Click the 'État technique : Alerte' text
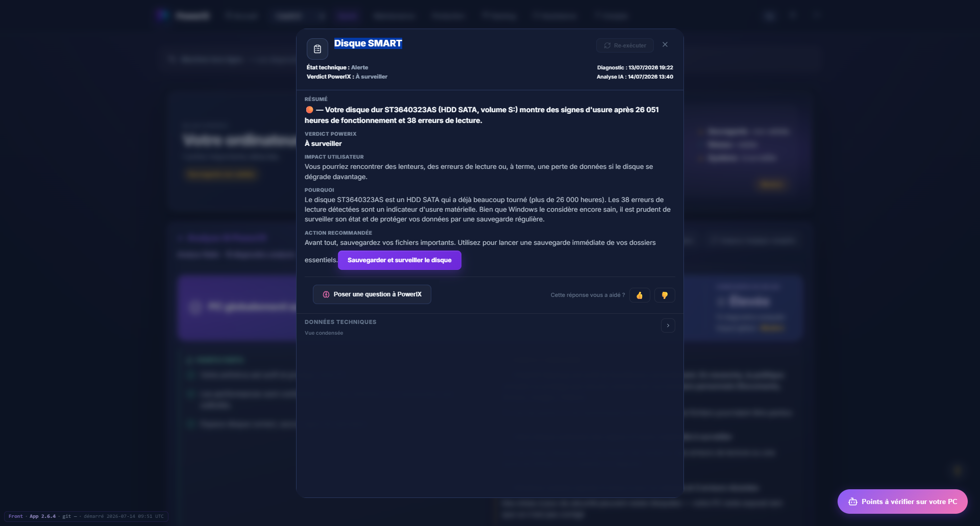The width and height of the screenshot is (980, 526). 337,67
